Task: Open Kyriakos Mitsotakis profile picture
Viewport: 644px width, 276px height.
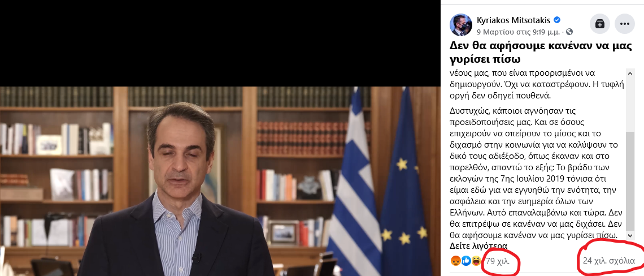Action: tap(461, 25)
